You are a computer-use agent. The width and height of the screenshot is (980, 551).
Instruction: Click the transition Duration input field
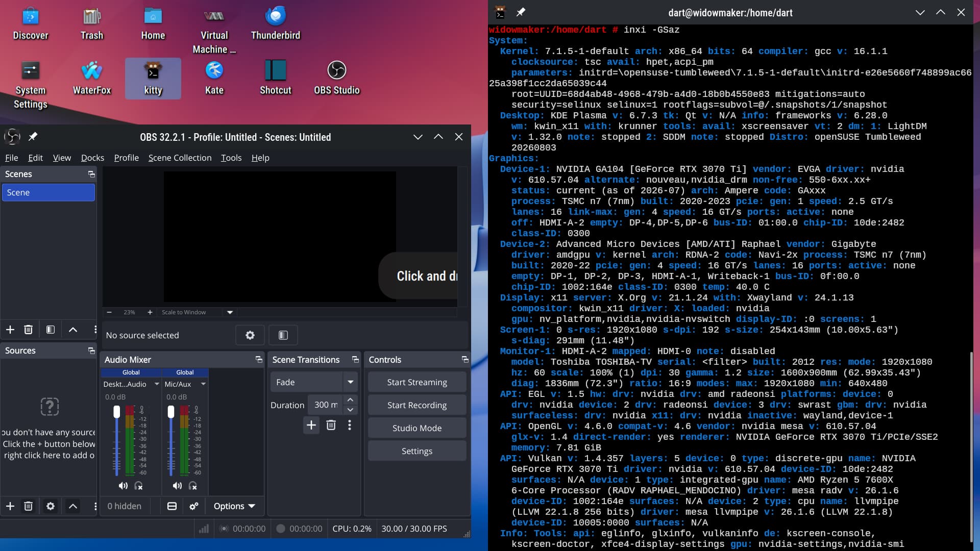(326, 405)
